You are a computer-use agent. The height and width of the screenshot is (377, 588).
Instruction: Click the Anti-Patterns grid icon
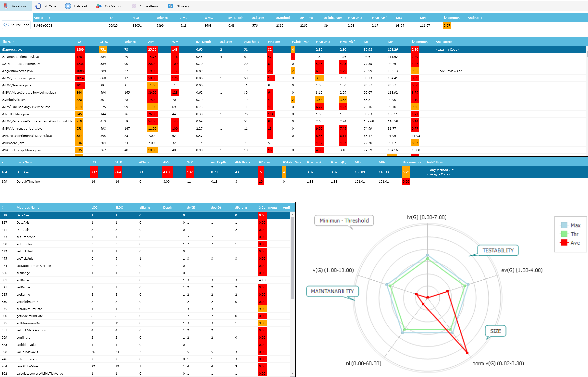[x=133, y=6]
